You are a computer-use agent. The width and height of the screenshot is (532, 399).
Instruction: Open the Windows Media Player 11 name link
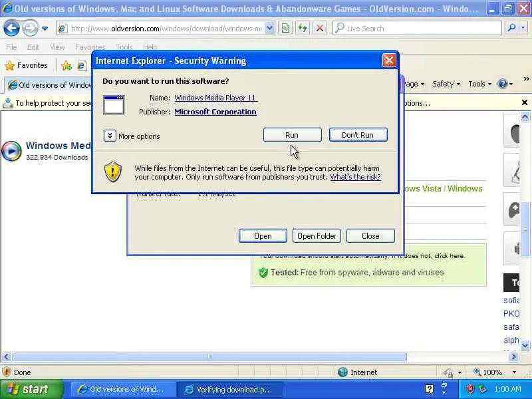tap(215, 98)
